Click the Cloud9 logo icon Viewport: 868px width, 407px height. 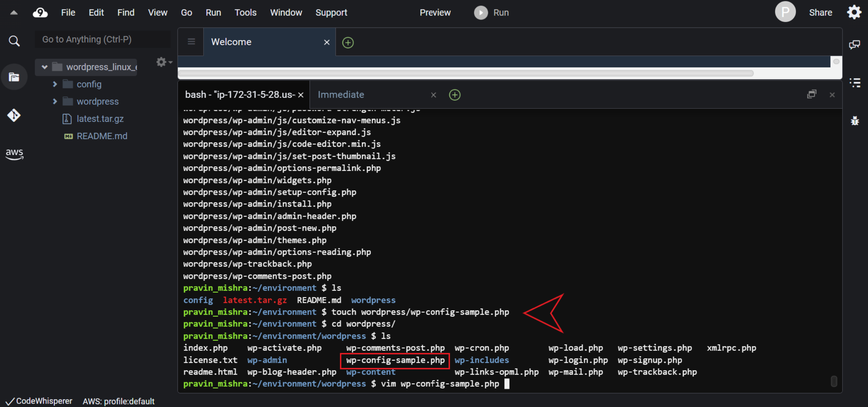tap(40, 13)
